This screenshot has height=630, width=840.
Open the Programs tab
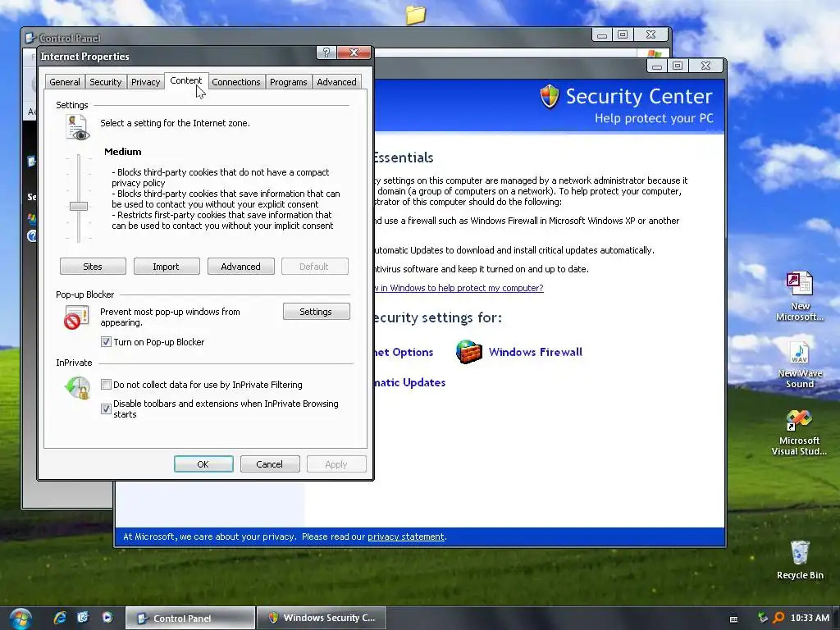pos(288,82)
